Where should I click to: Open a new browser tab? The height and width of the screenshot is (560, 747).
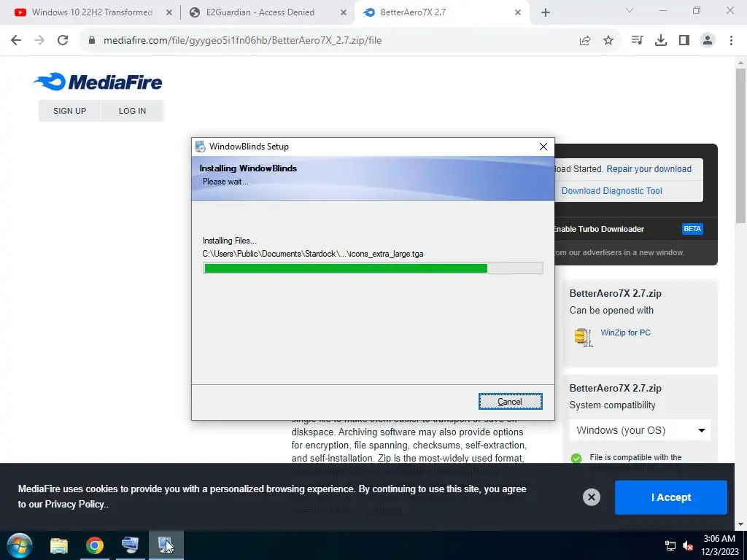pos(546,13)
